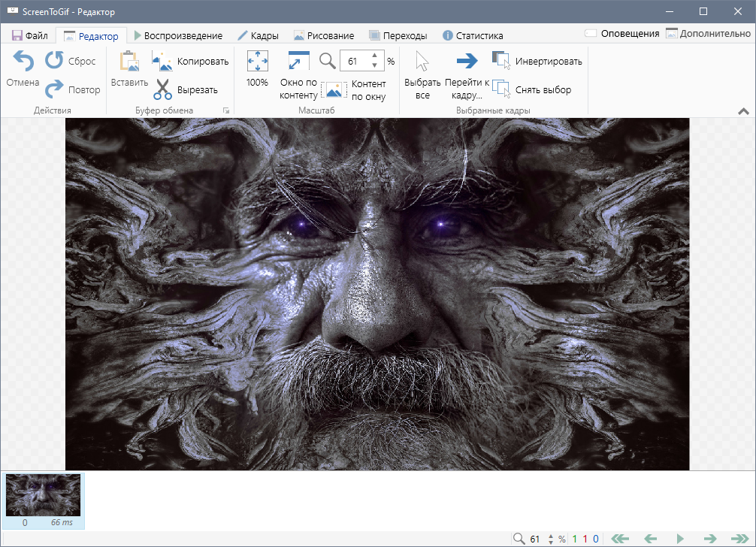Click the Cut (Вырезать) scissors icon
Screen dimensions: 756x547
pos(163,89)
